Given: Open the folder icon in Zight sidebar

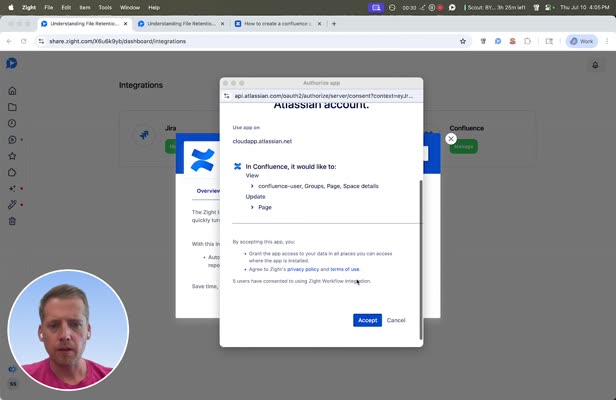Looking at the screenshot, I should coord(12,107).
